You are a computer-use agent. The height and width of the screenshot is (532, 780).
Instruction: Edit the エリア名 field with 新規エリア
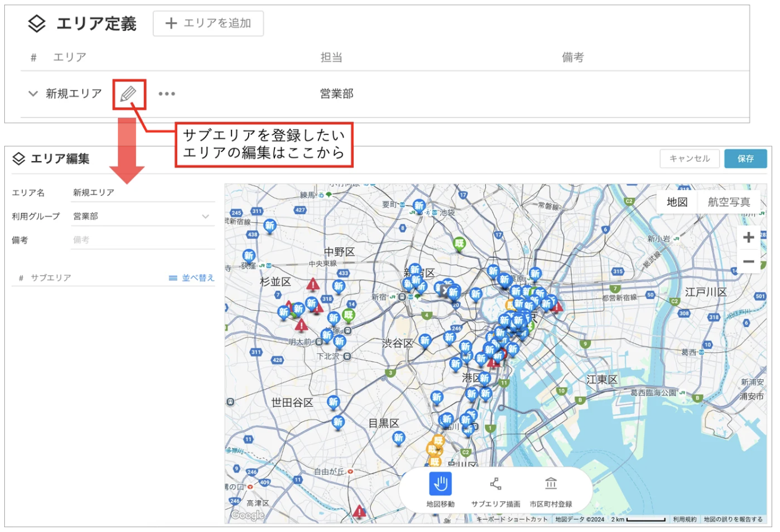pyautogui.click(x=143, y=193)
